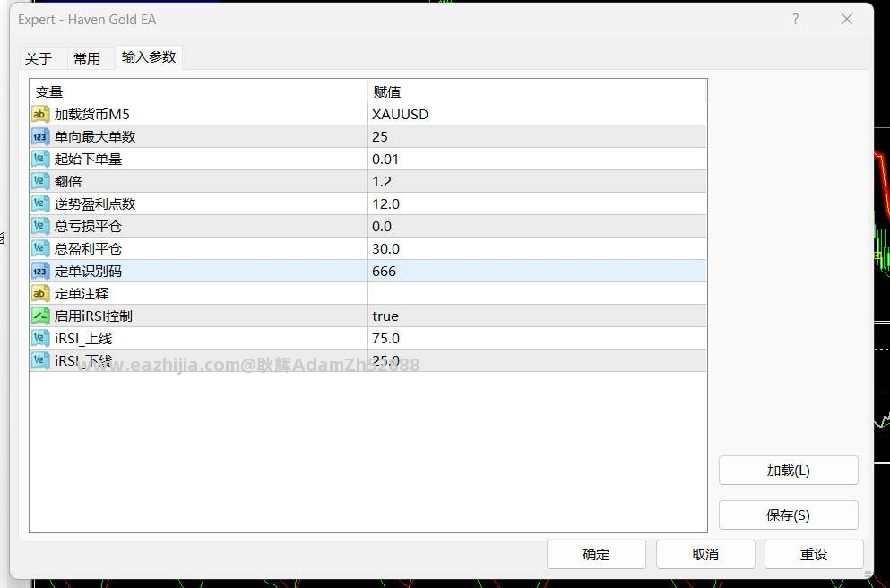The width and height of the screenshot is (890, 588).
Task: Select the 12.0 value cell
Action: [x=537, y=203]
